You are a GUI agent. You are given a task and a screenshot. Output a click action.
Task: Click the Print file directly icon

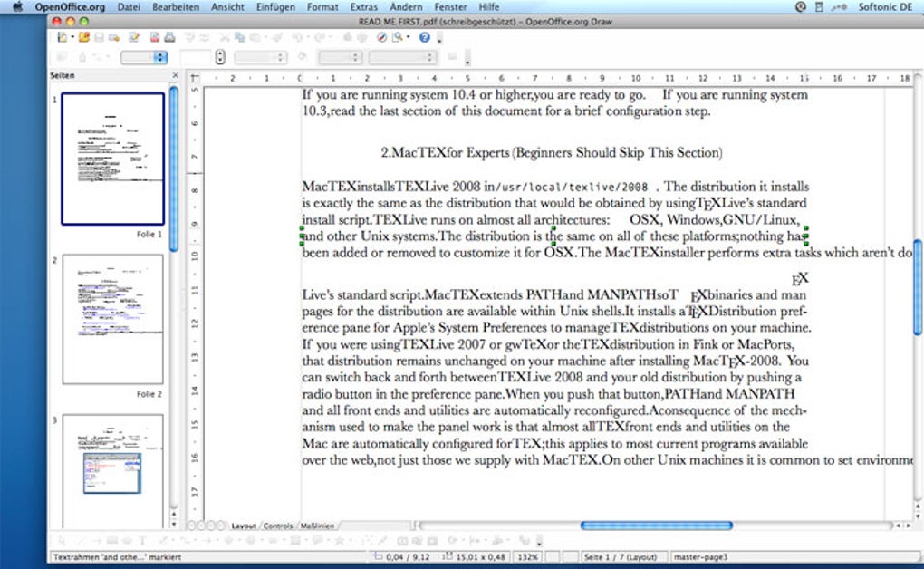169,37
